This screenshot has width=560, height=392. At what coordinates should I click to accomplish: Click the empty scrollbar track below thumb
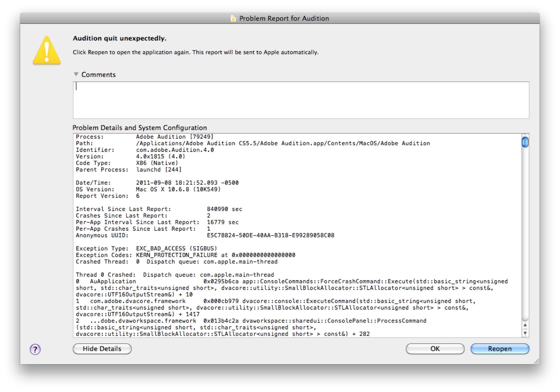point(525,232)
